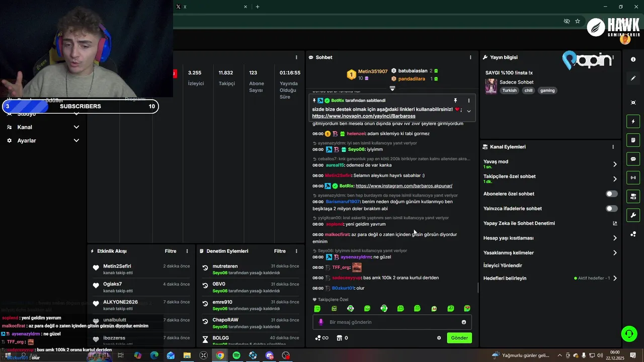Expand Yavaş mod settings
The height and width of the screenshot is (362, 644).
coord(615,164)
